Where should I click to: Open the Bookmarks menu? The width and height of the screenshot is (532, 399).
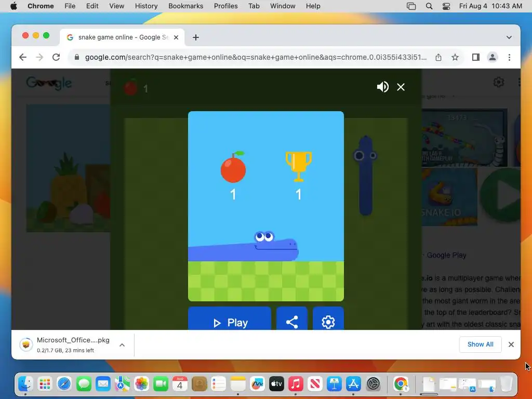pyautogui.click(x=185, y=6)
